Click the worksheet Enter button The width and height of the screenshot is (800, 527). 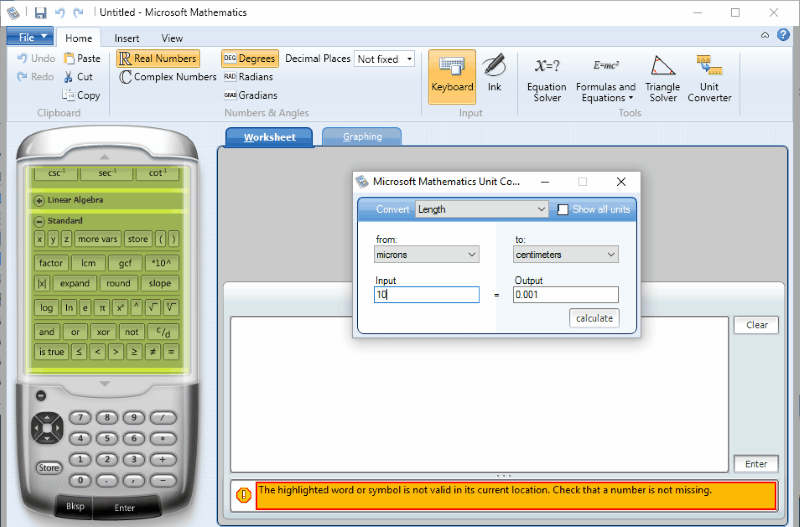(x=756, y=464)
